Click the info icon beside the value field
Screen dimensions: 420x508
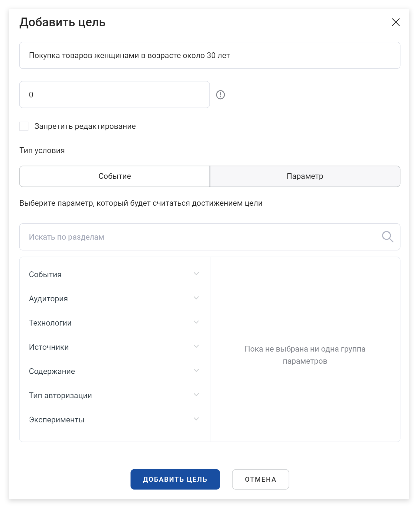pyautogui.click(x=220, y=95)
